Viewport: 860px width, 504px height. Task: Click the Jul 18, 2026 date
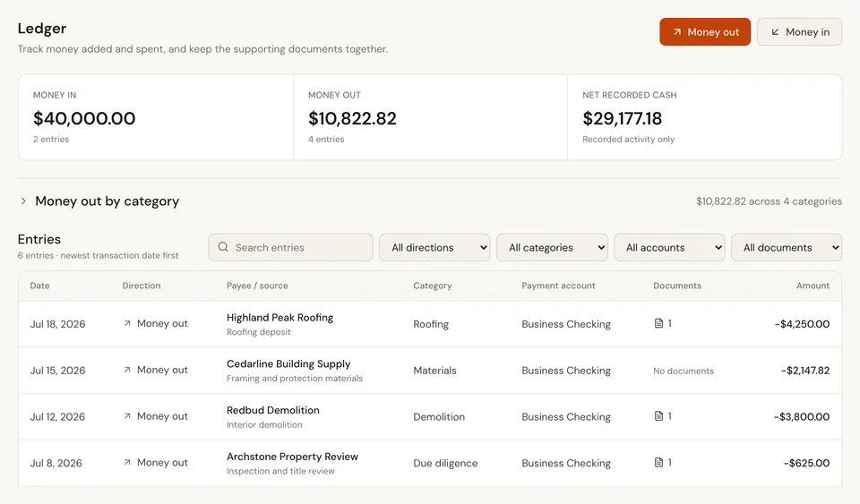(57, 324)
